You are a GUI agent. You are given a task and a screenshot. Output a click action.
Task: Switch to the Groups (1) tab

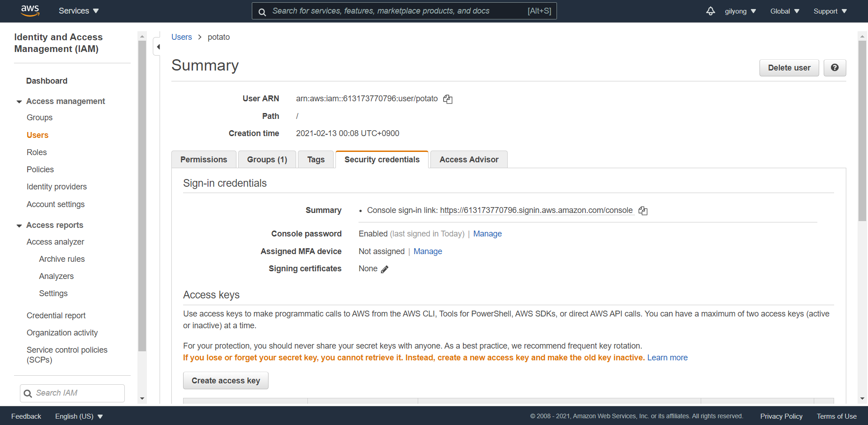coord(267,160)
